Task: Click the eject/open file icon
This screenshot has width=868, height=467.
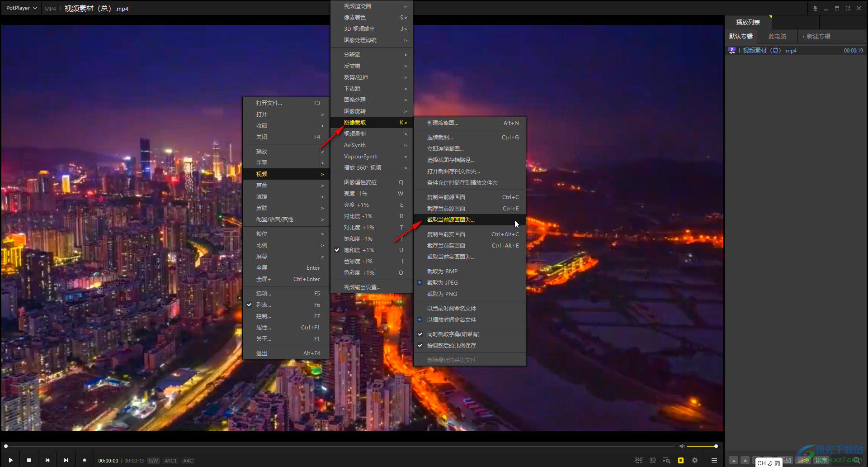Action: 85,460
